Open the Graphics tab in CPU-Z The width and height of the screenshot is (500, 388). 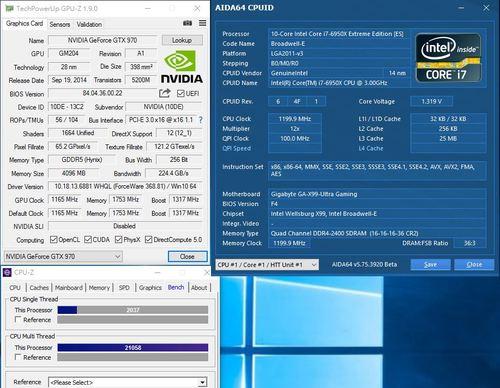(150, 287)
